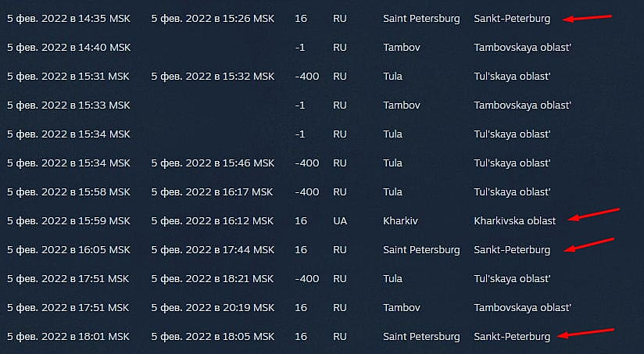Select the 15:59 MSK login time

[x=69, y=221]
